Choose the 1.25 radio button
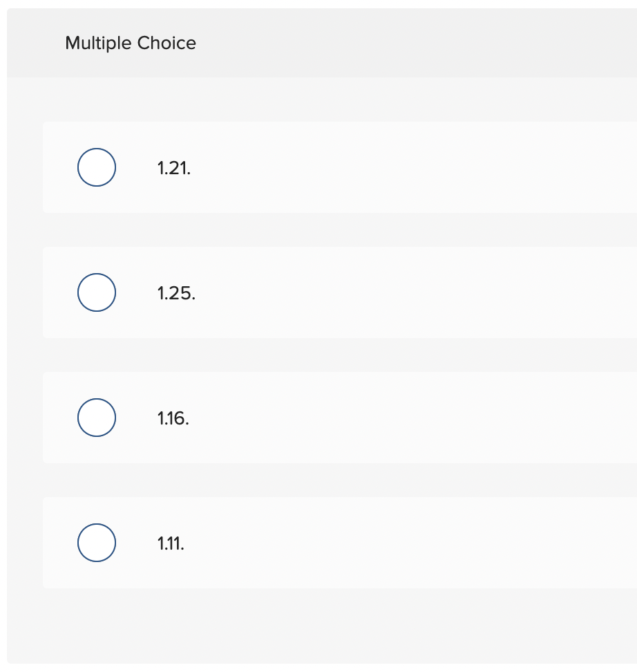637x672 pixels. pos(97,292)
